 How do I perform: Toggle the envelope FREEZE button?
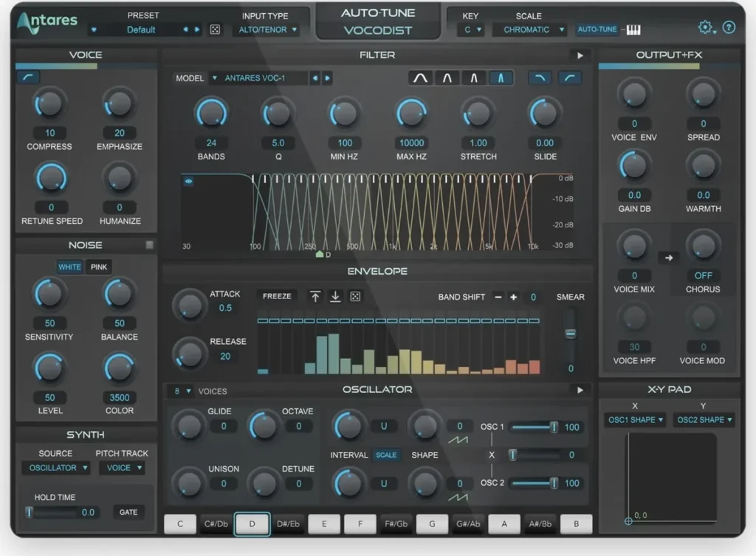[x=277, y=296]
